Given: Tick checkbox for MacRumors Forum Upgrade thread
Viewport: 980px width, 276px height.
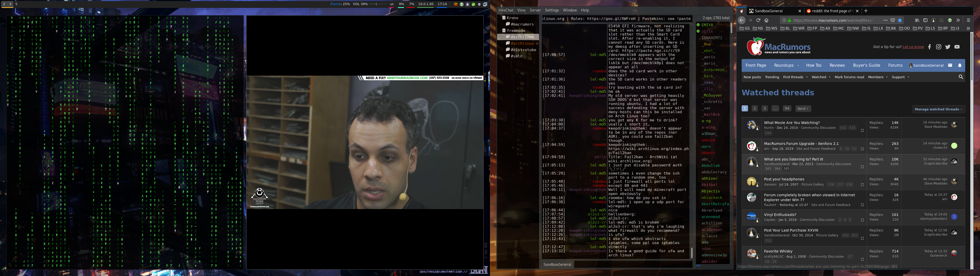Looking at the screenshot, I should (x=862, y=149).
